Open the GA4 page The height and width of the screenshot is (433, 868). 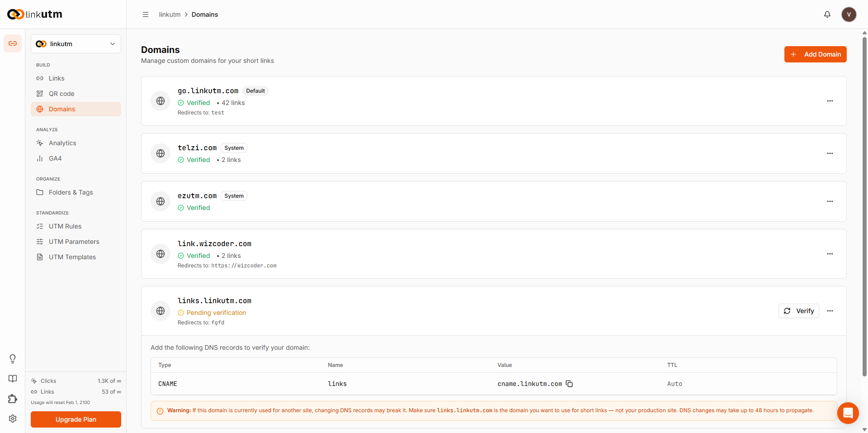(x=76, y=158)
